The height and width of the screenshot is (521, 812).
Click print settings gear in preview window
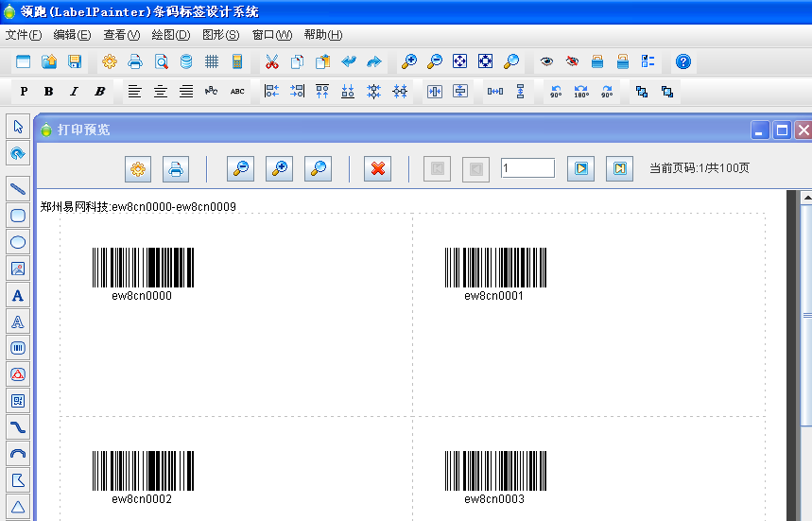click(138, 169)
